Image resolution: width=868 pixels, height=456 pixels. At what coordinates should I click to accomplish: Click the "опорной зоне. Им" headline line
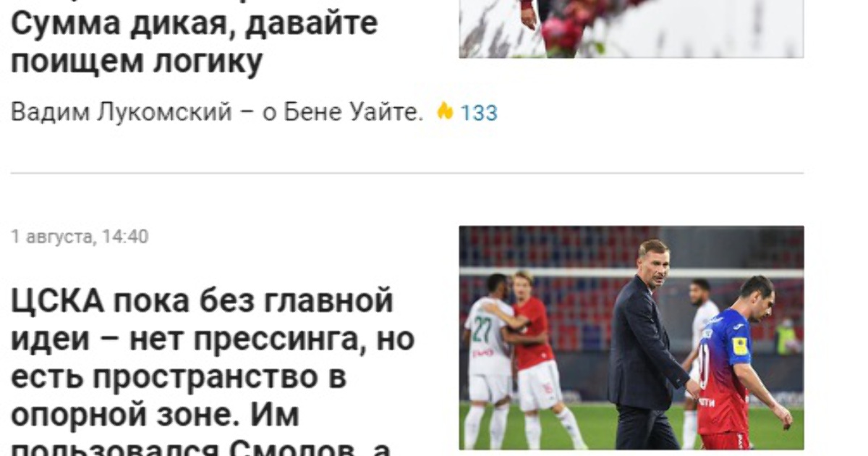tap(155, 415)
